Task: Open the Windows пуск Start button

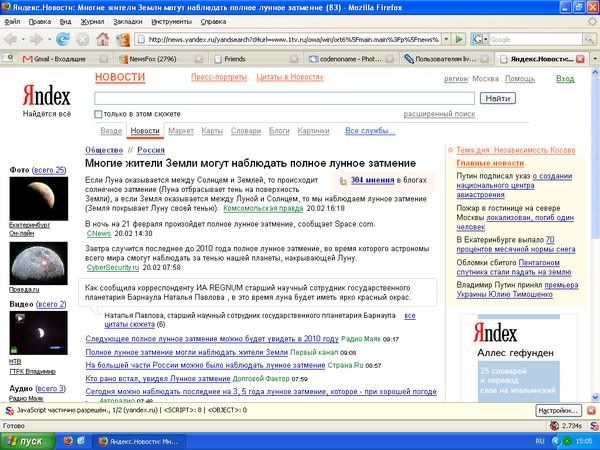Action: click(x=28, y=441)
